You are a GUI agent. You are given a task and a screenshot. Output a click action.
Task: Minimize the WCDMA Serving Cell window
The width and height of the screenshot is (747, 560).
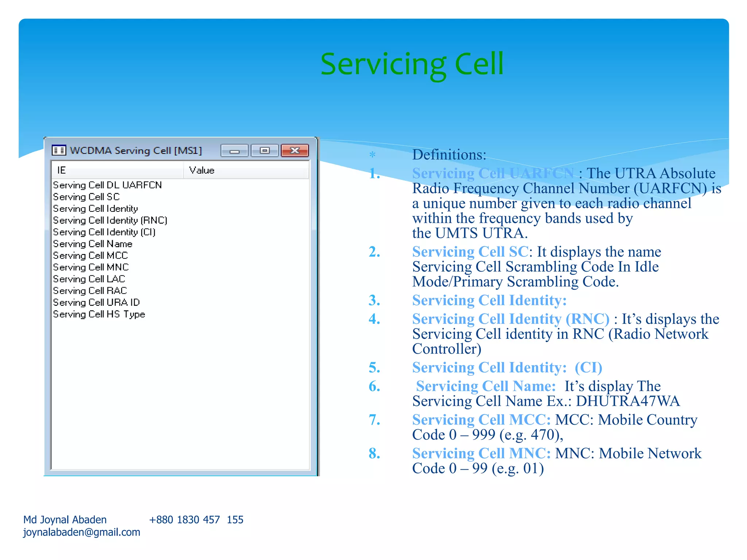234,151
